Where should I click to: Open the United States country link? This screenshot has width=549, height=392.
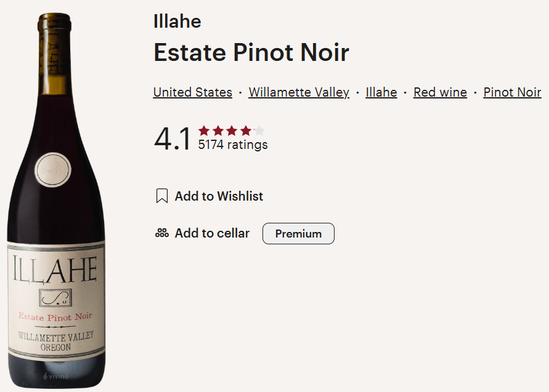(192, 92)
